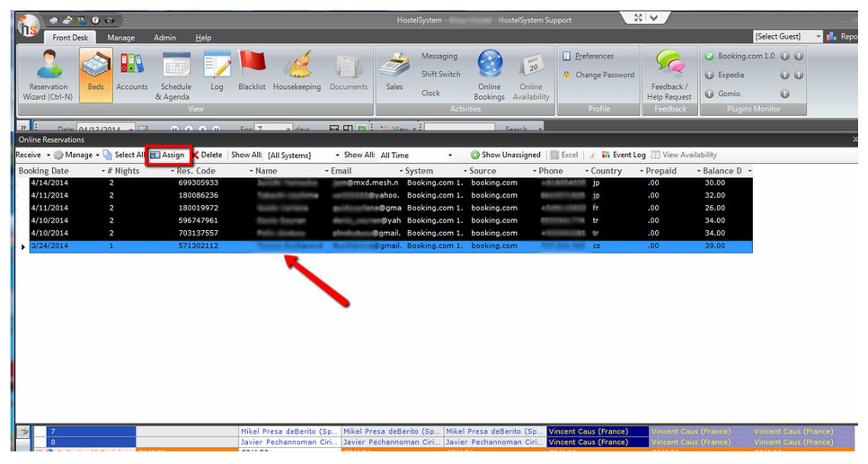Select reservation row 596747961

click(391, 220)
